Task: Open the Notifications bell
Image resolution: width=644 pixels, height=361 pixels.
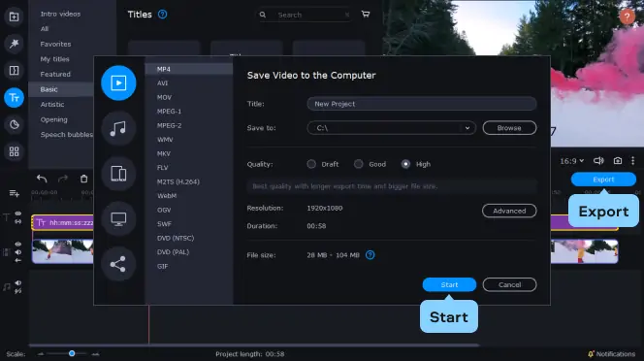Action: [x=591, y=353]
